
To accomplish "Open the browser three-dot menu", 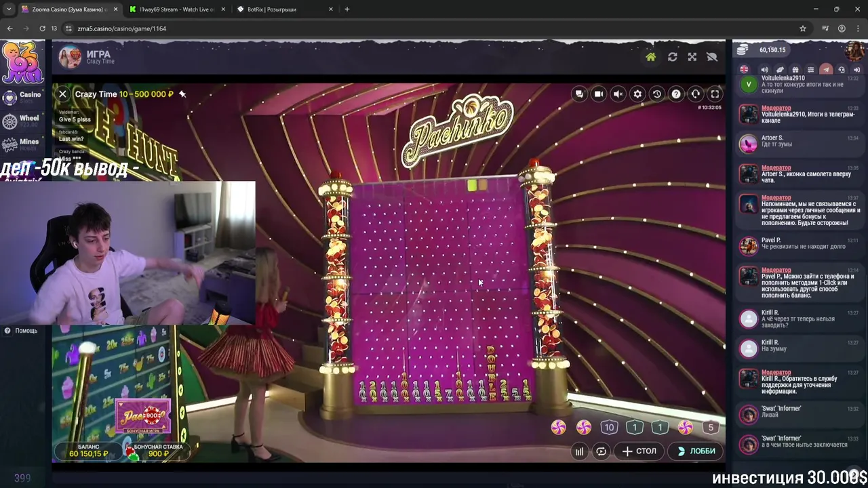I will click(x=857, y=28).
